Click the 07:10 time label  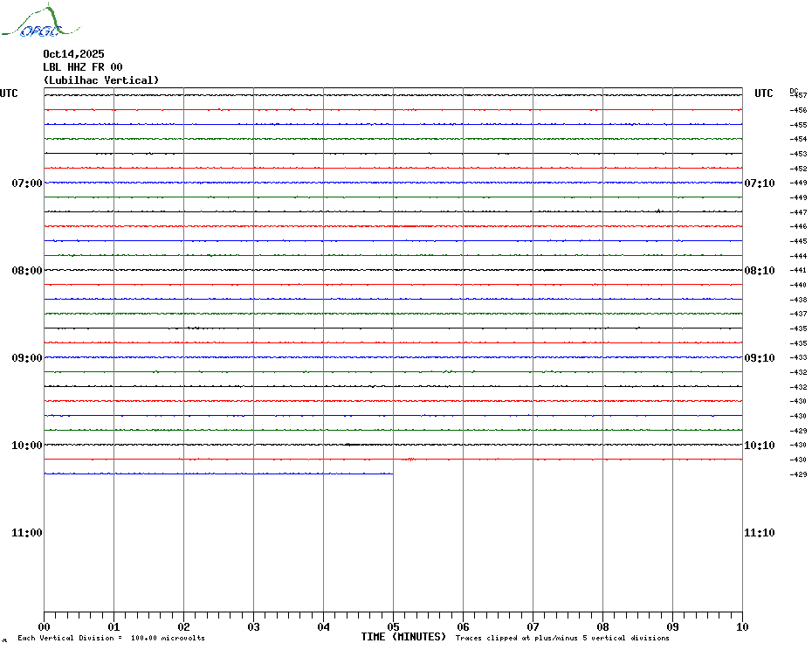(760, 183)
